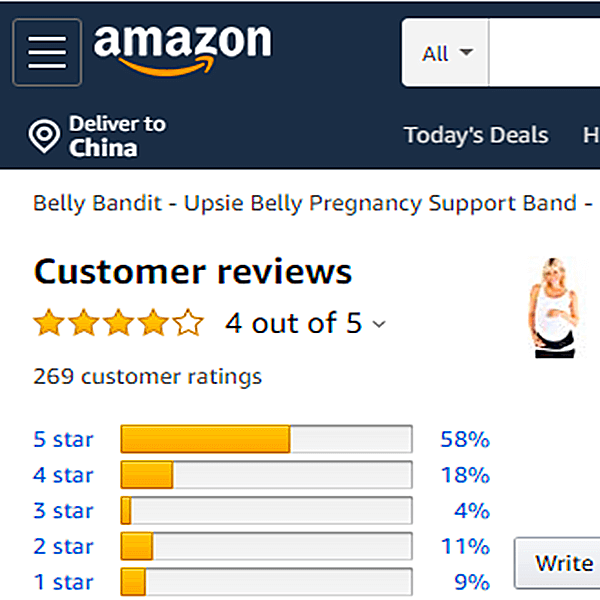Screen dimensions: 600x600
Task: Click the star rating icons
Action: [x=118, y=323]
